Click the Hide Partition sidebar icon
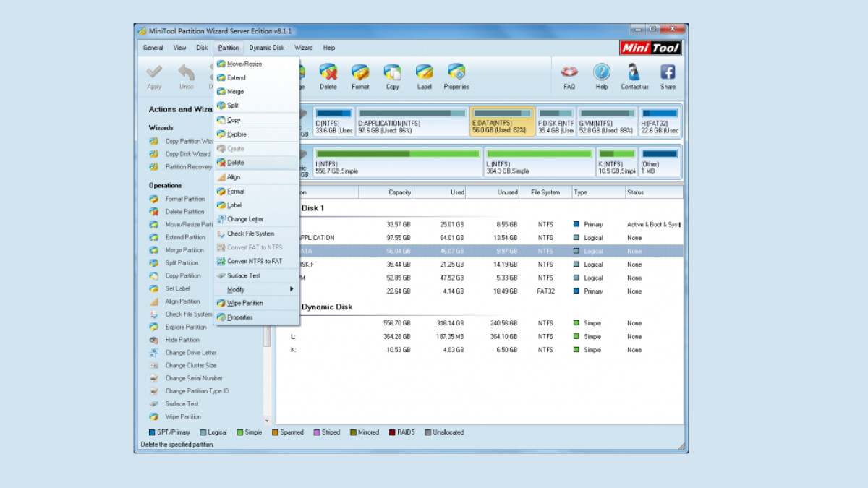This screenshot has width=868, height=488. click(154, 340)
